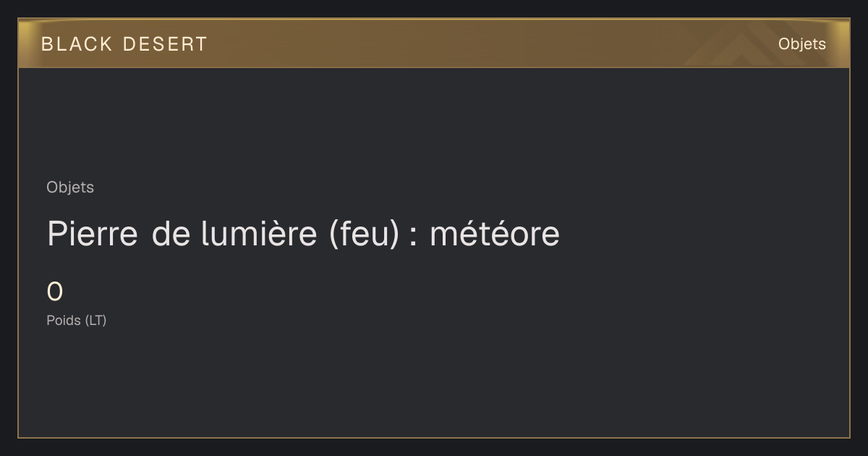The image size is (868, 456).
Task: Click the empty card area above Objets breadcrumb
Action: click(x=434, y=123)
